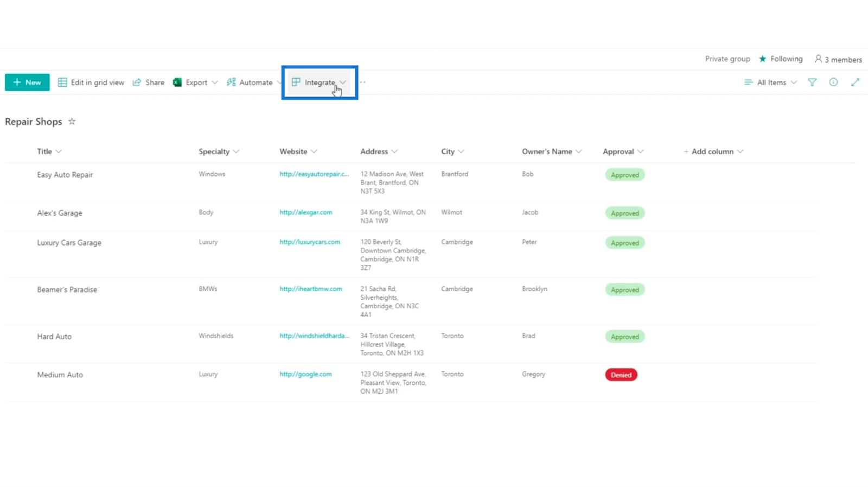Click the Approved badge for Hard Auto
868x487 pixels.
pos(625,337)
